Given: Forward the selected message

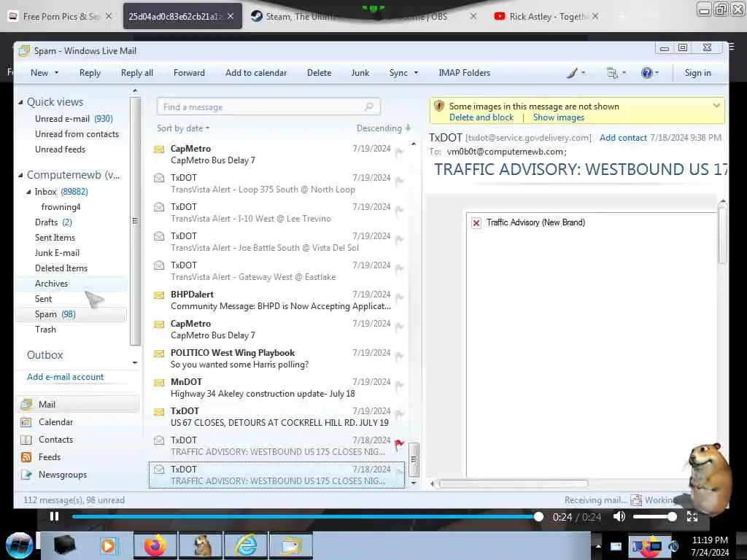Looking at the screenshot, I should click(189, 73).
